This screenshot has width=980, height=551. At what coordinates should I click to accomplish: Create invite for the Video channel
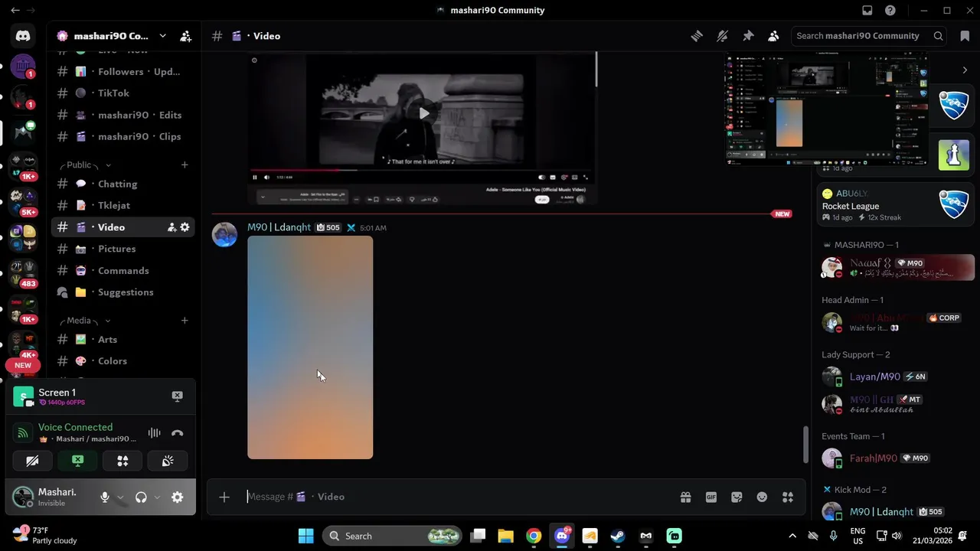click(171, 227)
